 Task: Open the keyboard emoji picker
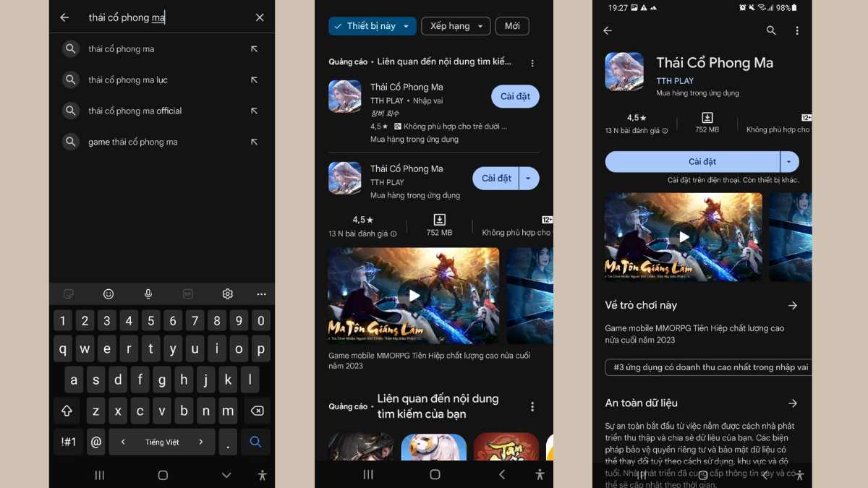tap(109, 294)
